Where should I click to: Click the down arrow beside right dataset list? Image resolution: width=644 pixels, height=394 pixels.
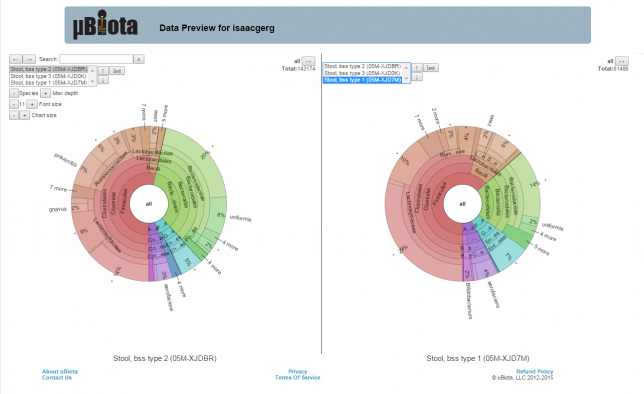pyautogui.click(x=417, y=77)
